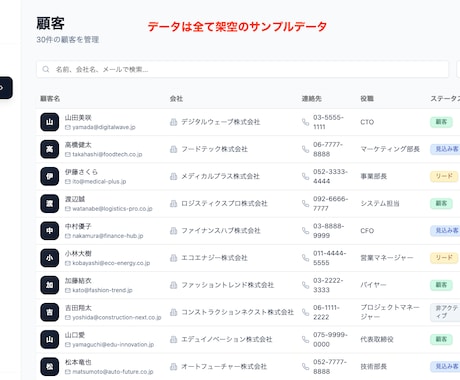Select company コンストラクションネクスト株式会社

[237, 312]
